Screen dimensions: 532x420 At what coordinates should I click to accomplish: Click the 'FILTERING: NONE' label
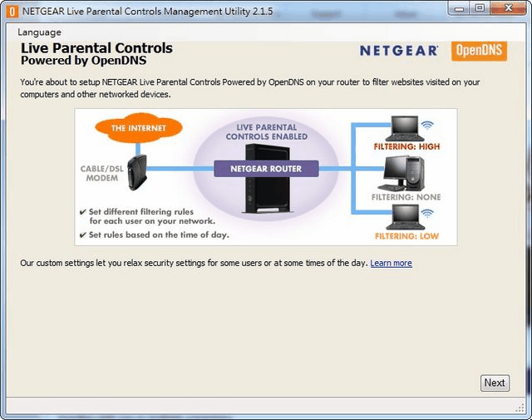pyautogui.click(x=406, y=197)
